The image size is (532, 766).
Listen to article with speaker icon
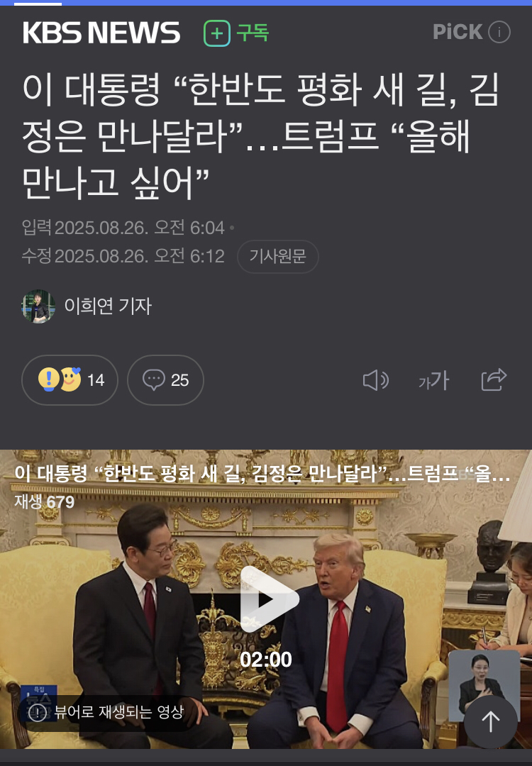pyautogui.click(x=376, y=380)
